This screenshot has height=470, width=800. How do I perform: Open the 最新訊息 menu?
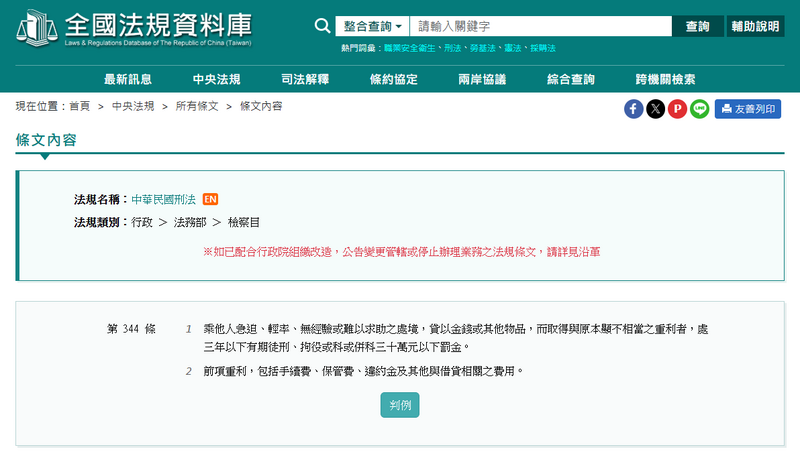pyautogui.click(x=128, y=79)
